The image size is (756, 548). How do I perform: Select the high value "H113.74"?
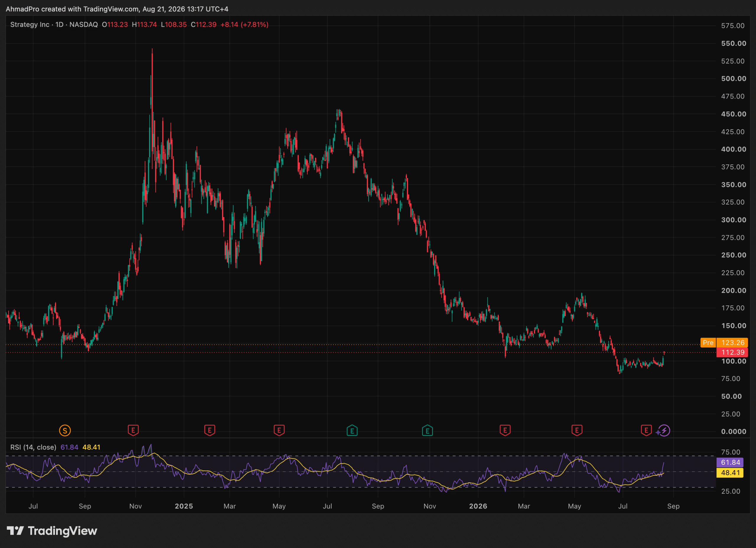(144, 25)
